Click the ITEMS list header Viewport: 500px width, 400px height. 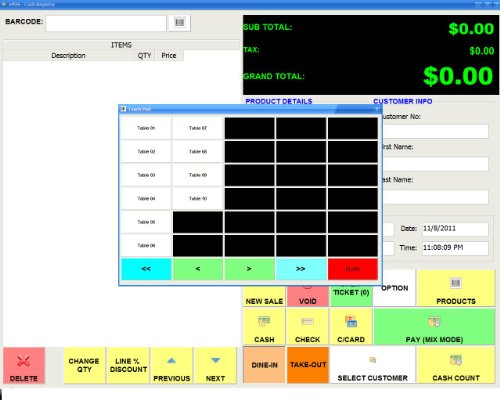[x=121, y=45]
